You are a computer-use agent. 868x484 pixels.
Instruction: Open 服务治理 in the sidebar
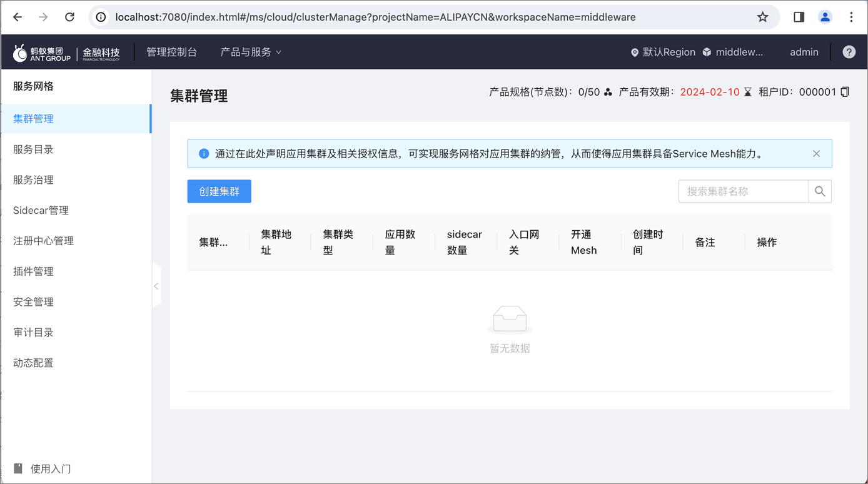(x=76, y=180)
